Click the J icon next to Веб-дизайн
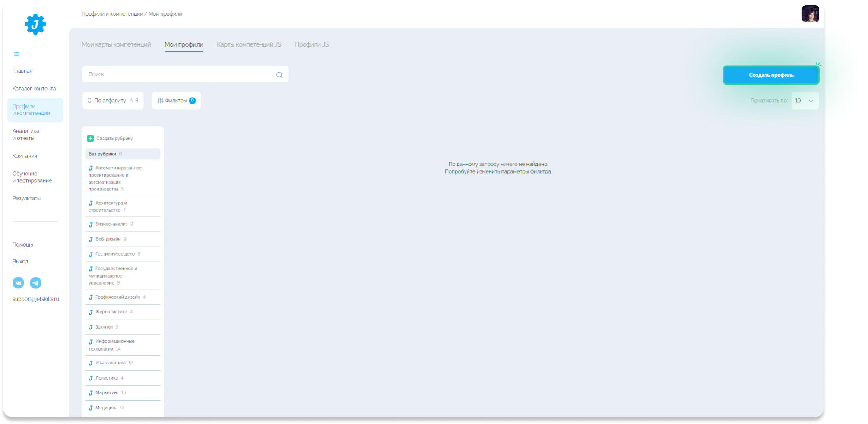This screenshot has width=868, height=424. [91, 240]
